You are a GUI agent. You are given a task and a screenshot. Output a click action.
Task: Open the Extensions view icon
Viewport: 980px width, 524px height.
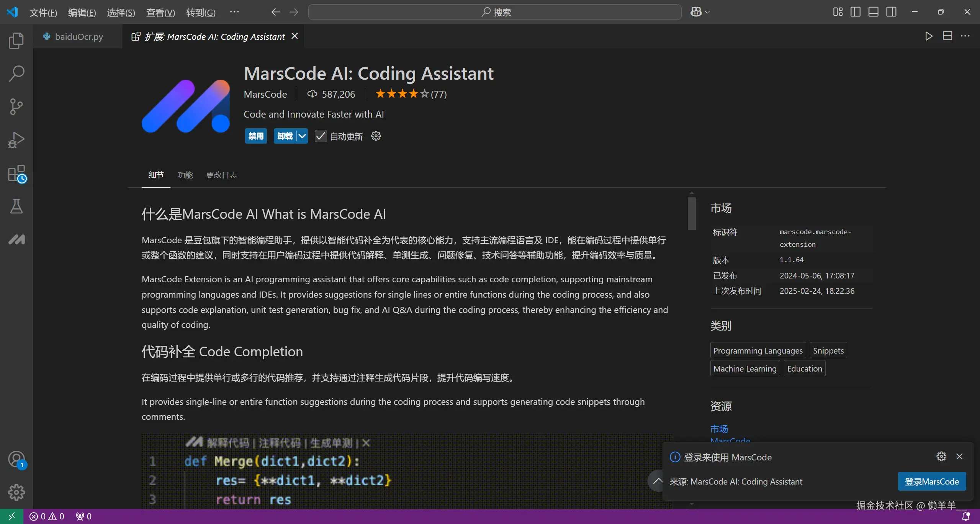[x=17, y=174]
